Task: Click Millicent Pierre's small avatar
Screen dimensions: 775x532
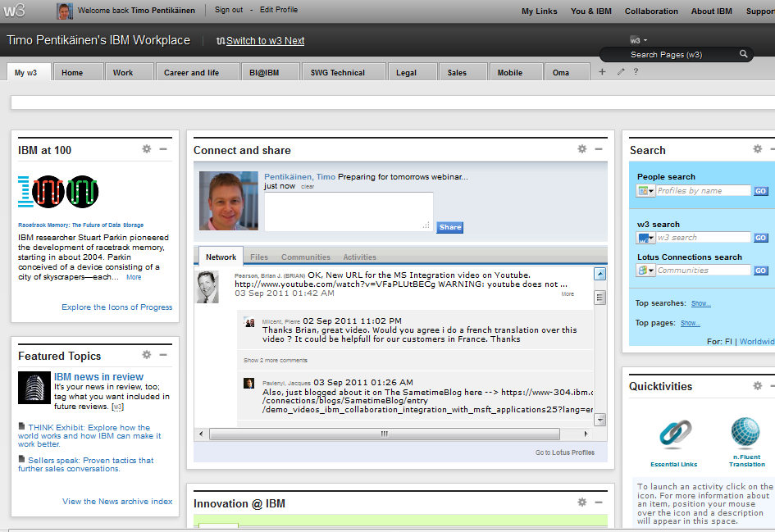Action: click(249, 322)
